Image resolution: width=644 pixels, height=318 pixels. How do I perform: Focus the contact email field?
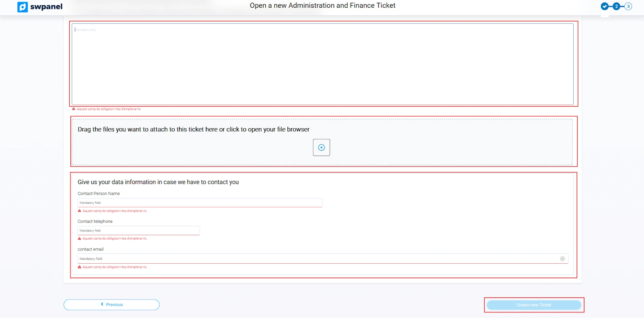pos(318,259)
